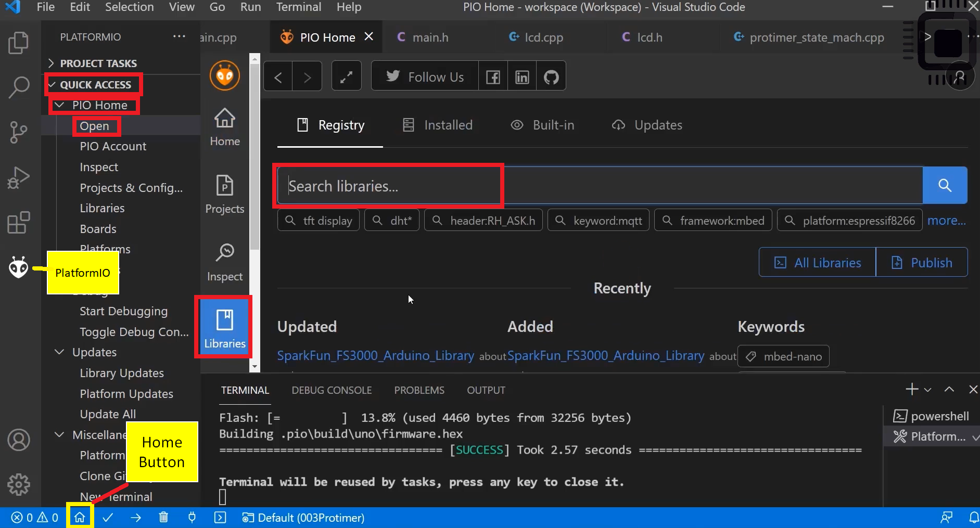Click the blue search magnifier button
The height and width of the screenshot is (528, 980).
coord(945,185)
